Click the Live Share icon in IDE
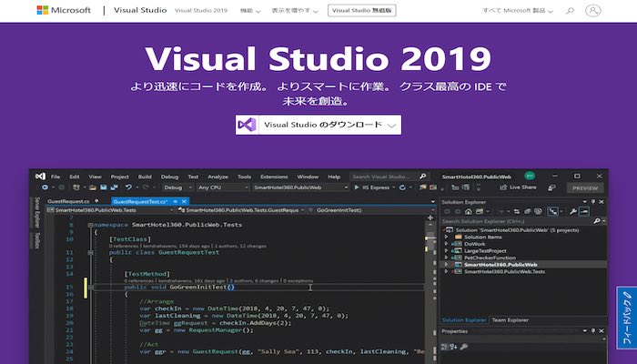This screenshot has height=364, width=637. click(x=502, y=187)
